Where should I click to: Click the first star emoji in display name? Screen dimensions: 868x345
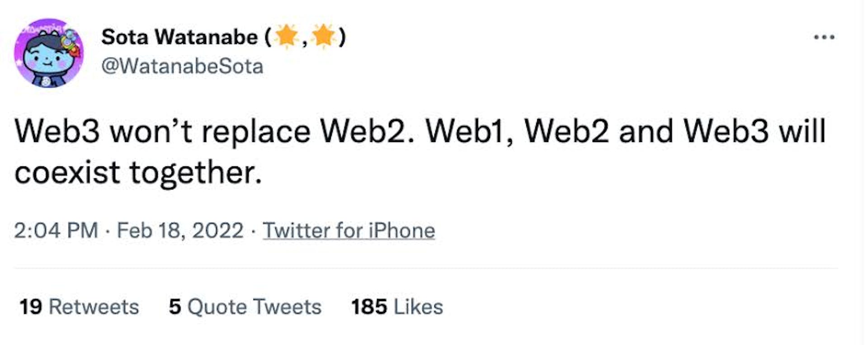click(287, 36)
